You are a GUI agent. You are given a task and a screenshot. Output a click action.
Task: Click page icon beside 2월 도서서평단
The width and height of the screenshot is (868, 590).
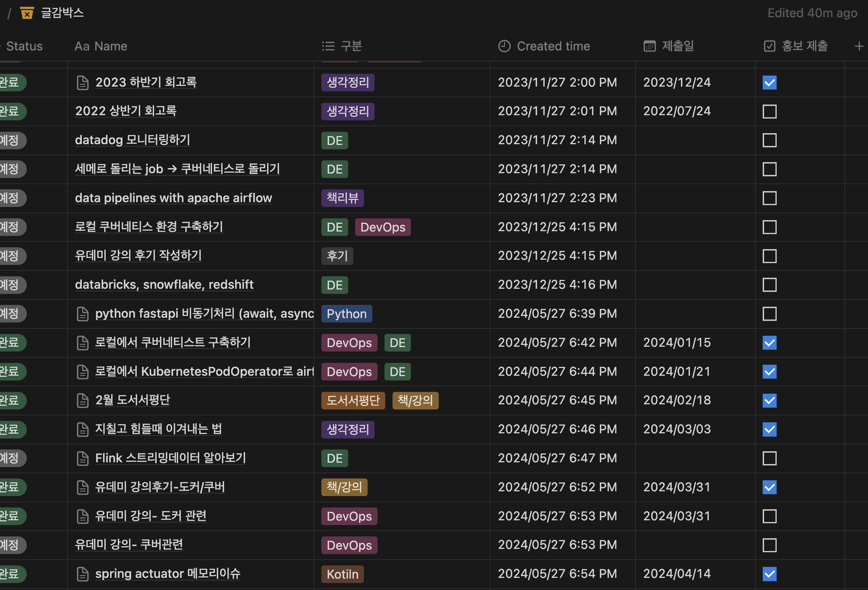83,401
